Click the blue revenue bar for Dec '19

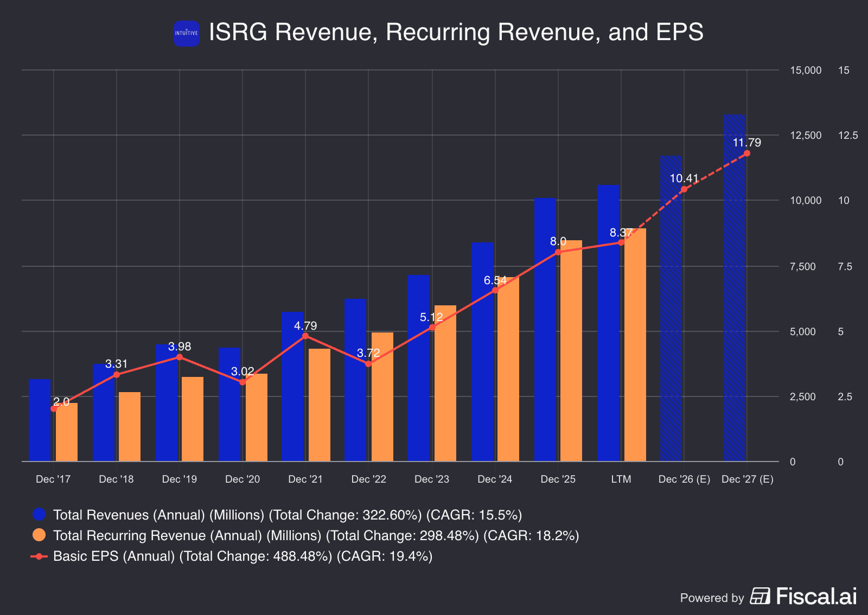coord(167,403)
